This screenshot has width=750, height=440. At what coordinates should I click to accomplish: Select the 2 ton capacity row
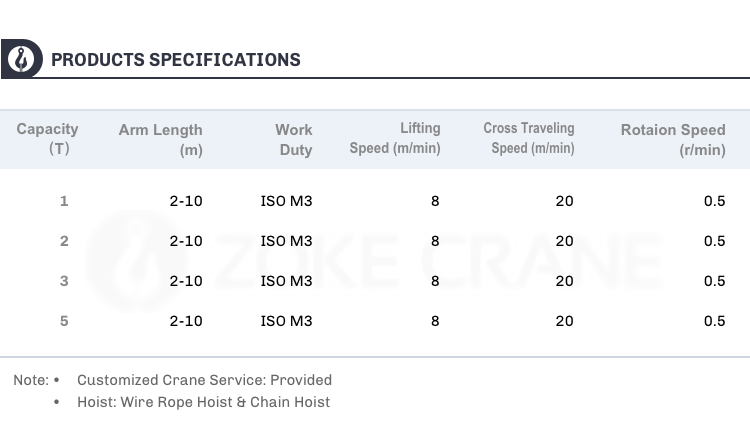[x=375, y=241]
